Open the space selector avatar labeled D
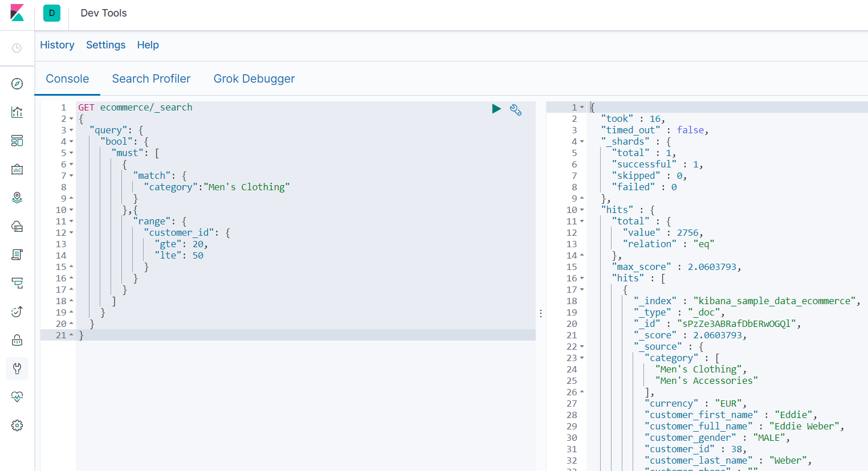 tap(52, 13)
